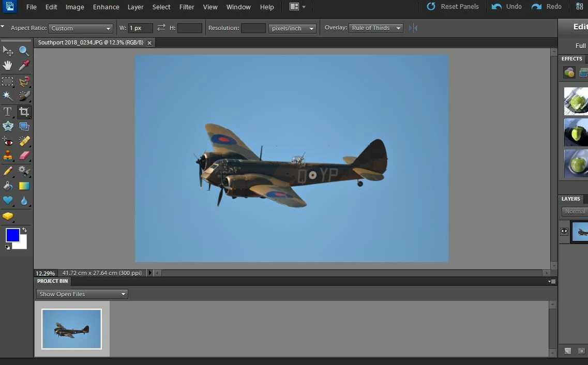Image resolution: width=588 pixels, height=365 pixels.
Task: Select the Cookie Cutter star tool
Action: tap(8, 126)
